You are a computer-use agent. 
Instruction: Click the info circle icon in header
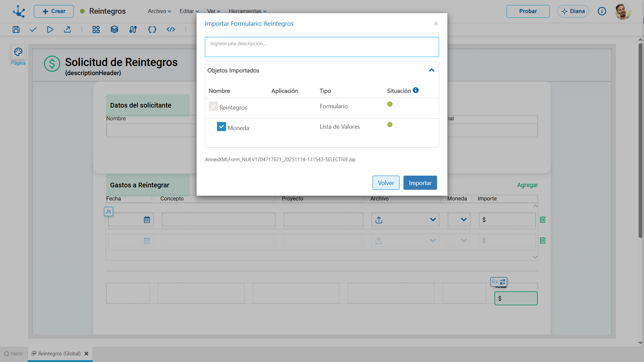602,11
